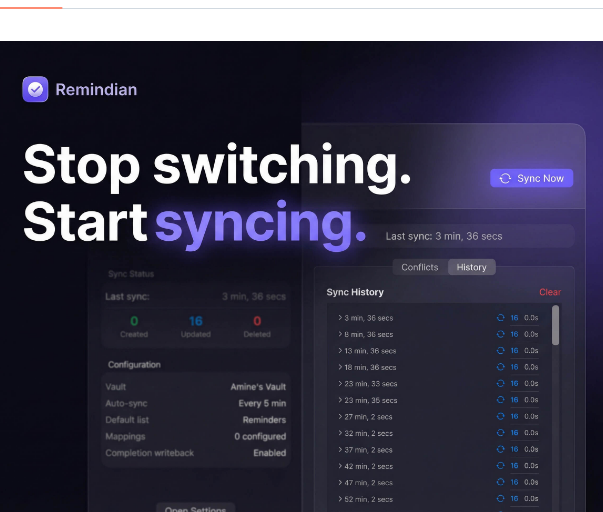Expand the 23 min, 33 secs entry chevron
This screenshot has width=603, height=512.
340,384
